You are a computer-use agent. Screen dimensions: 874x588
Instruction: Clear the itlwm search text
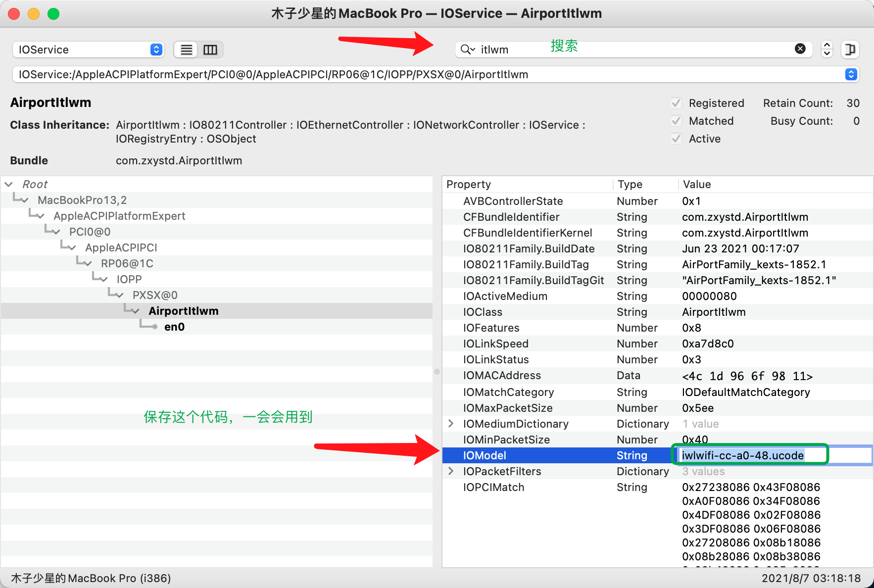(800, 49)
